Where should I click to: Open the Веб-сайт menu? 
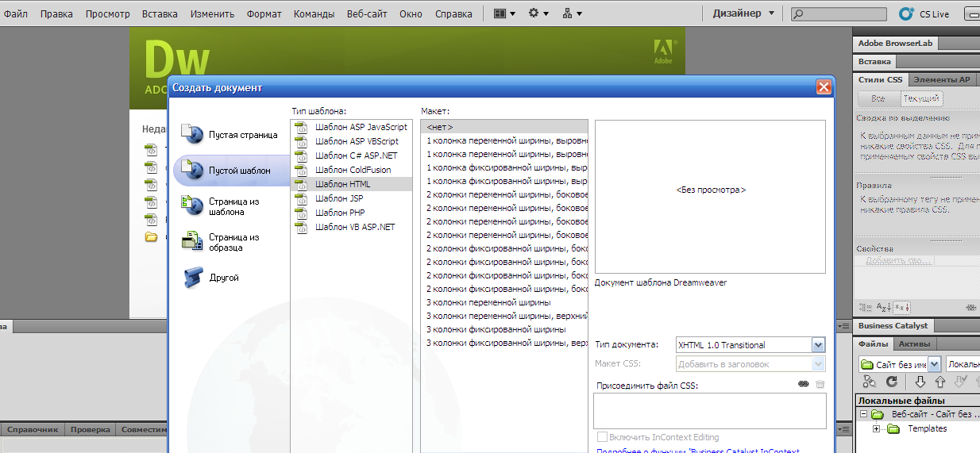[x=367, y=13]
